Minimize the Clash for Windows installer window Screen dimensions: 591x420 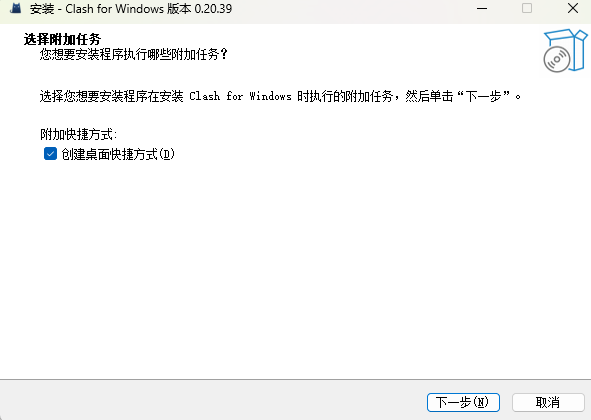(x=482, y=8)
